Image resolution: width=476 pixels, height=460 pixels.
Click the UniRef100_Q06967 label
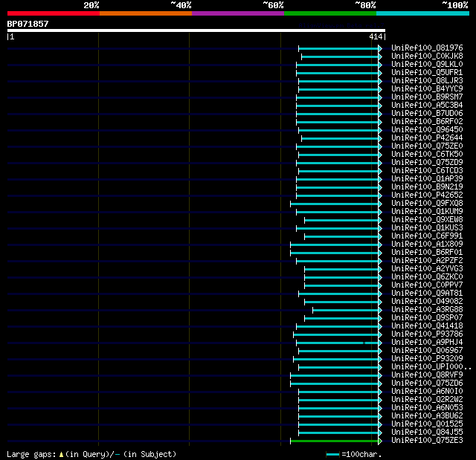tap(427, 351)
